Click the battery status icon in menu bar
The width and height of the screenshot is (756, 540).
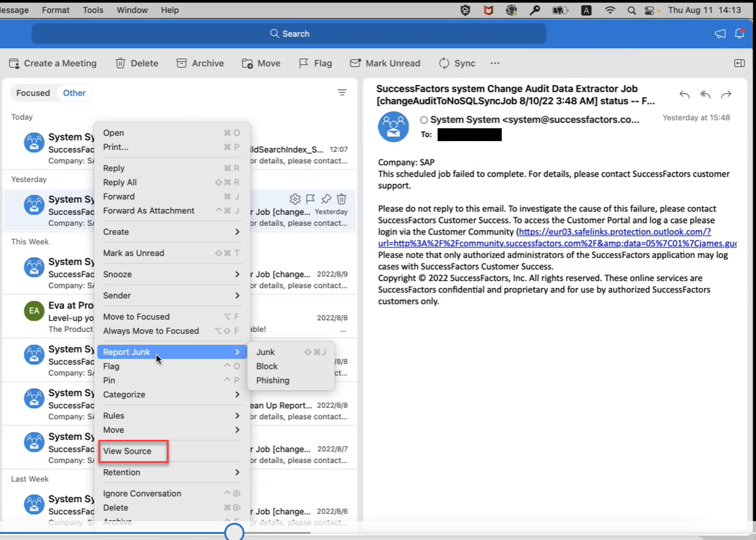tap(560, 10)
